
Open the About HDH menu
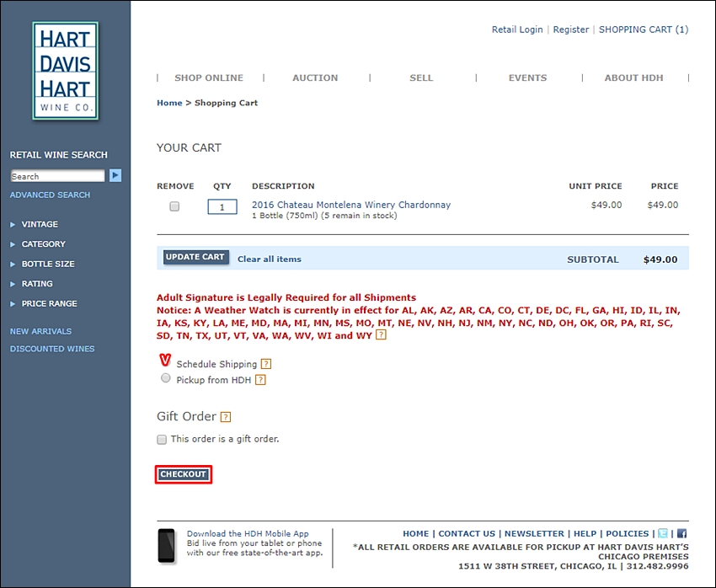pos(633,78)
